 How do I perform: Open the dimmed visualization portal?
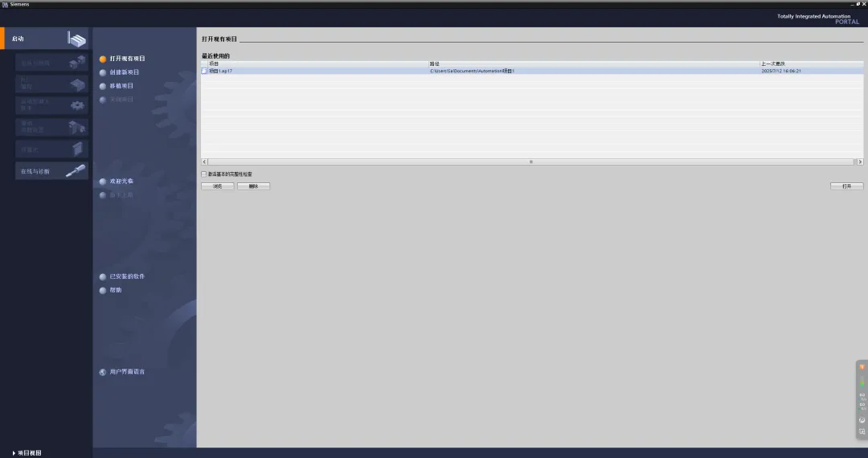click(x=51, y=149)
